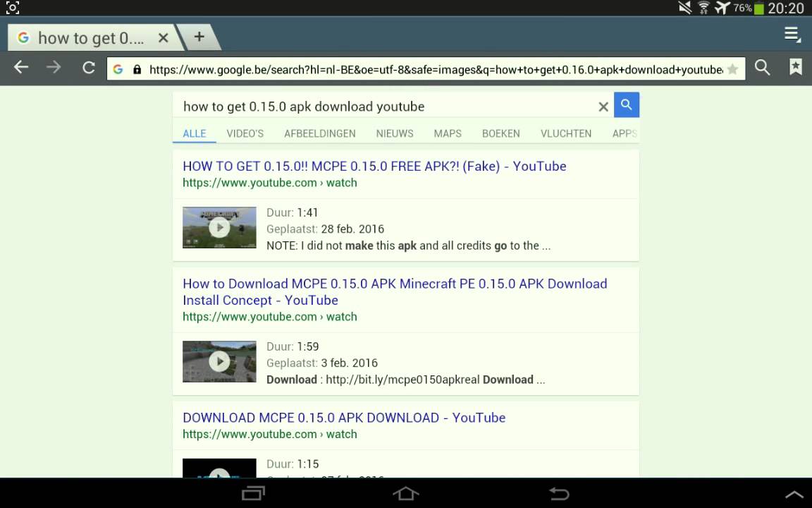Tap the muted sound icon in the status bar
The height and width of the screenshot is (508, 812).
tap(685, 8)
